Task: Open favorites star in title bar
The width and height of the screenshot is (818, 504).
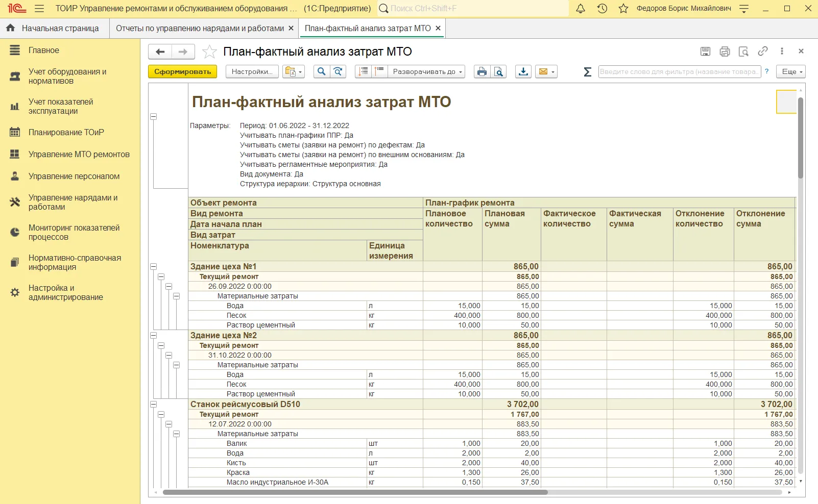Action: coord(623,9)
